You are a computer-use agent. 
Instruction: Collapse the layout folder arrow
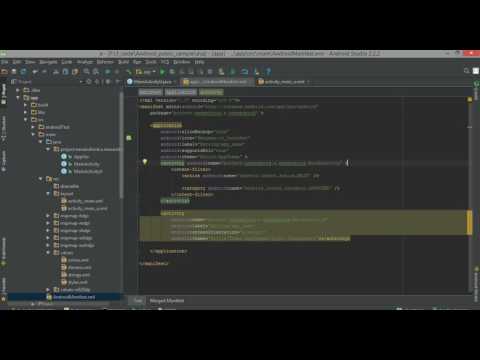tap(48, 193)
